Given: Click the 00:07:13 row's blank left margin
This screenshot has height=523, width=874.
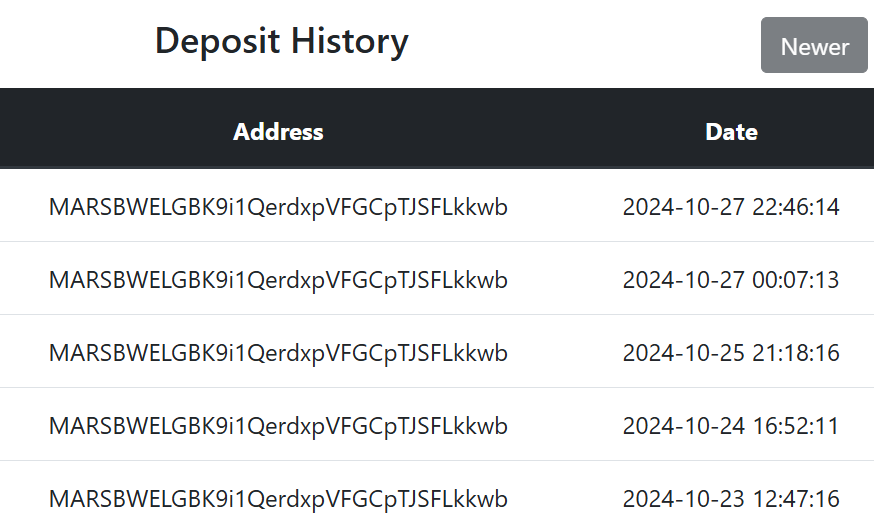Looking at the screenshot, I should 22,279.
